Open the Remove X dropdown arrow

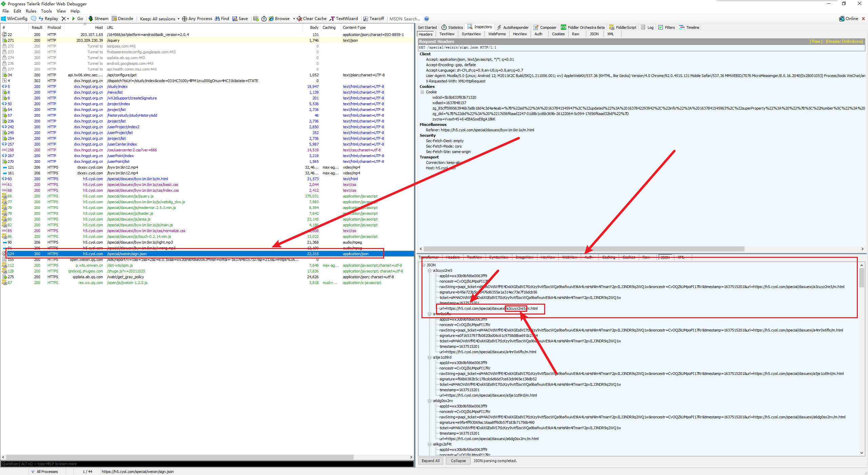click(68, 19)
